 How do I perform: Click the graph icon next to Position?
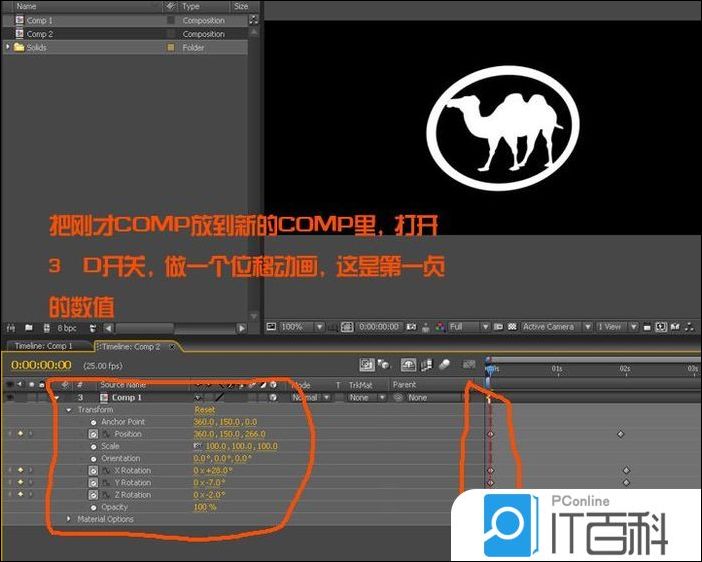(x=106, y=434)
